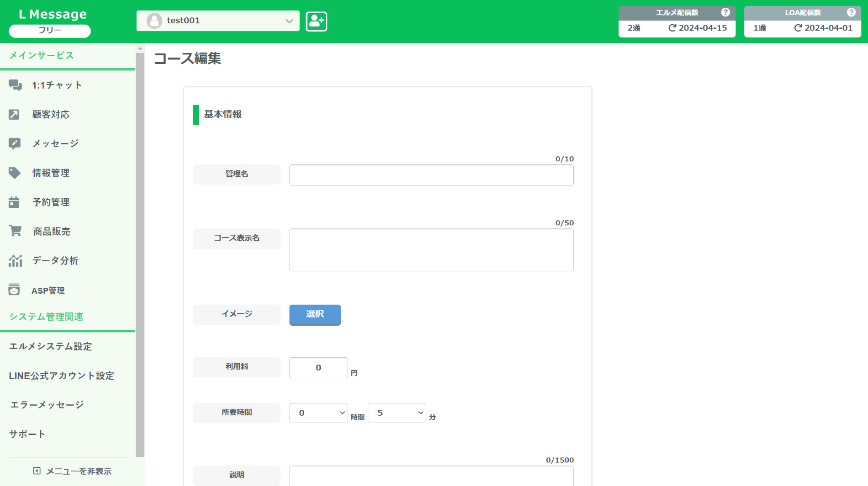This screenshot has width=868, height=486.
Task: Click the 予約管理 calendar icon
Action: tap(14, 202)
